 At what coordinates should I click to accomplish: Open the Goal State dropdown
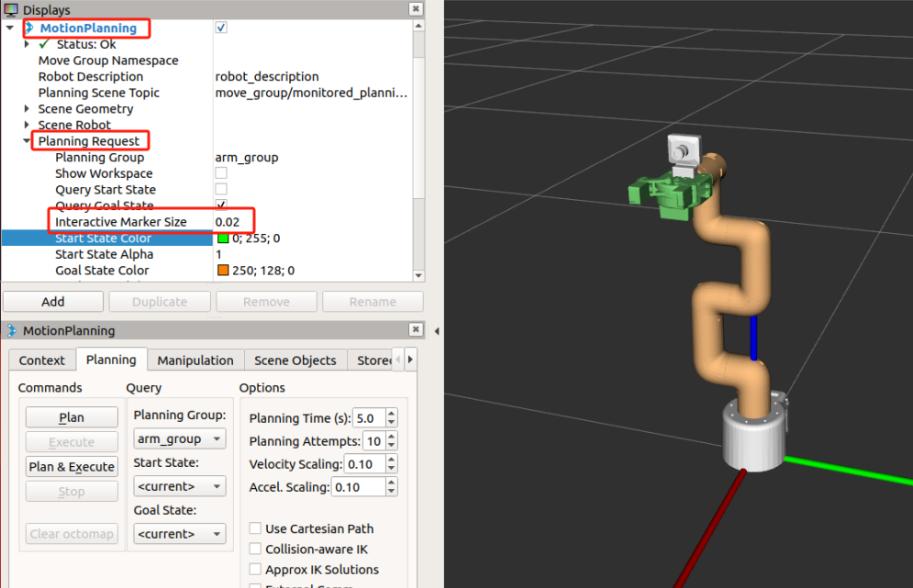click(179, 534)
